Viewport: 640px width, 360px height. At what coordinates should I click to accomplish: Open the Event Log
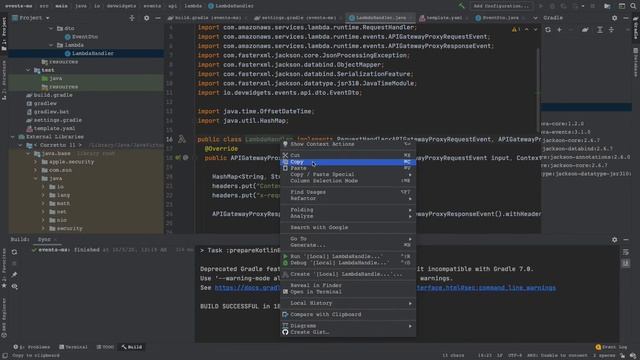pos(611,347)
